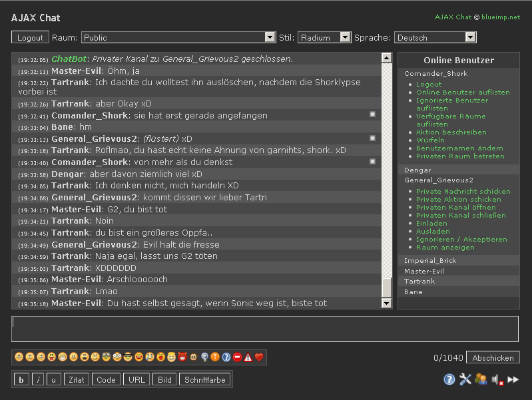The width and height of the screenshot is (532, 400).
Task: Insert the tongue-out emoticon
Action: [x=51, y=357]
